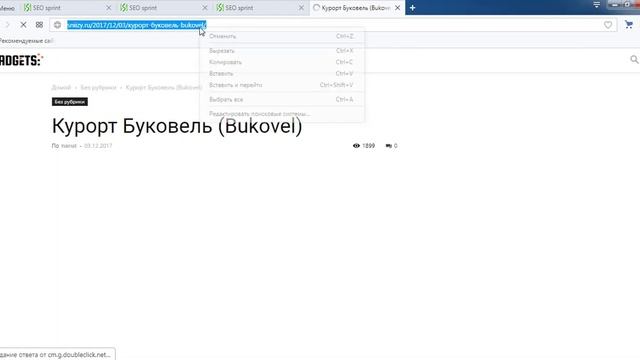The image size is (640, 360).
Task: Choose Копировать in the context menu
Action: [x=282, y=62]
